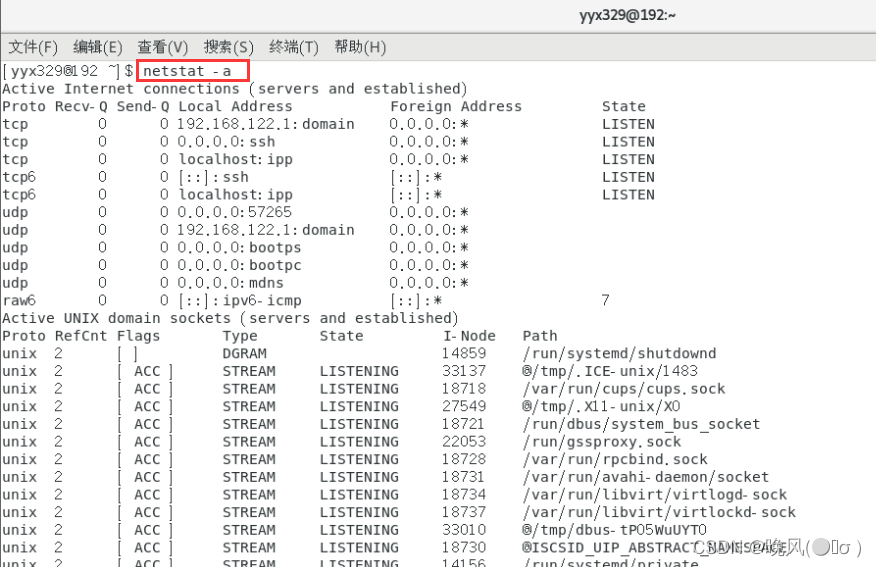
Task: Click the /run/dbus/system_bus_socket path
Action: [x=641, y=424]
